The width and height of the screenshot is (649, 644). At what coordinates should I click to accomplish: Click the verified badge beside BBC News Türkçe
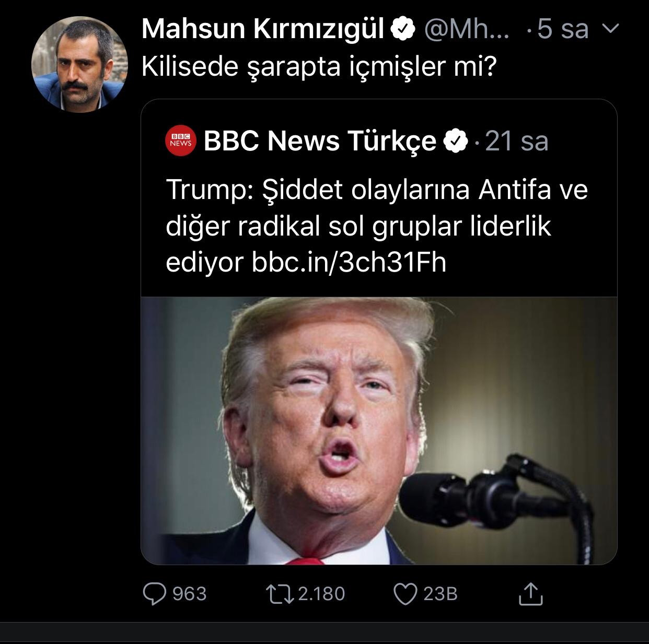[x=455, y=140]
